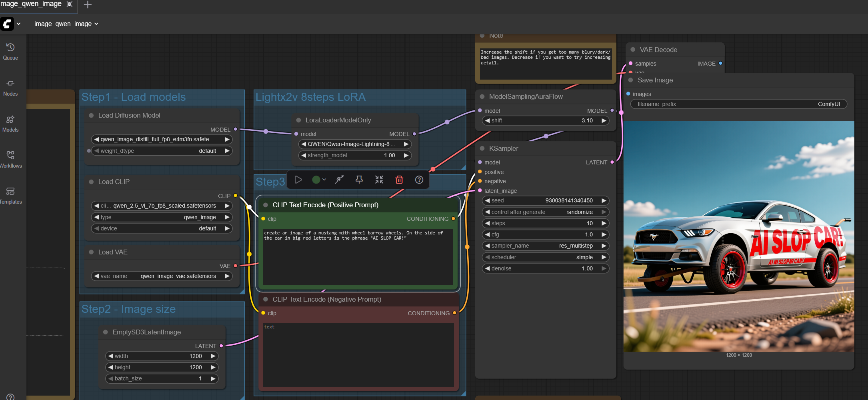
Task: Click the positive prompt CONDITIONING output socket
Action: pos(453,219)
